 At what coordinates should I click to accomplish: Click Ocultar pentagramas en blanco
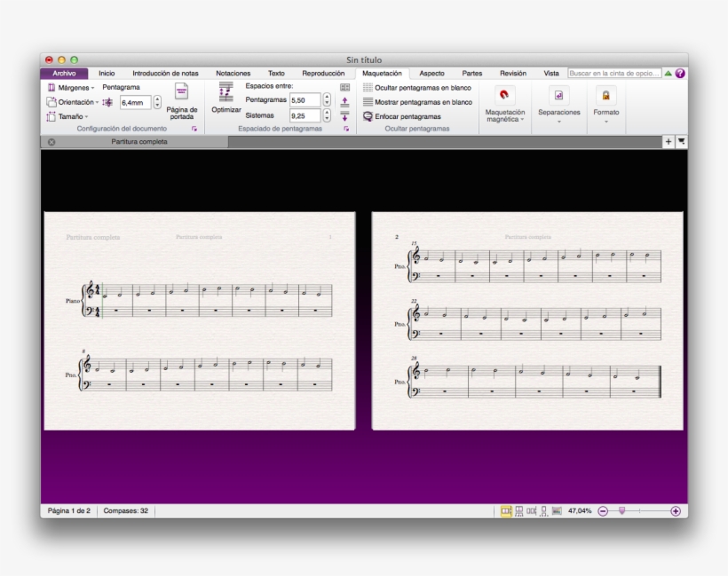(416, 88)
